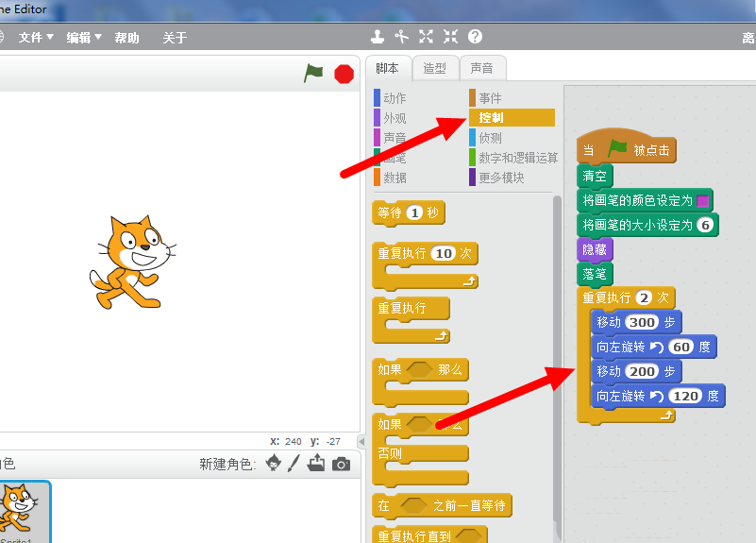Select the scissors Delete tool
This screenshot has width=756, height=543.
coord(402,37)
